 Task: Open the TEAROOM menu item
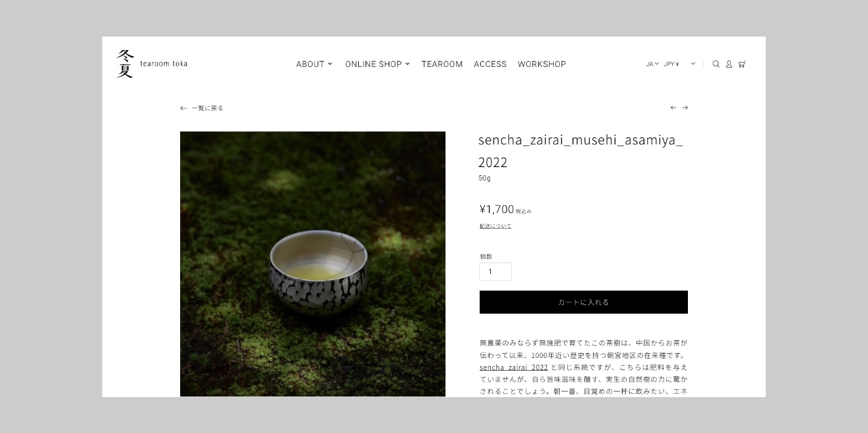[442, 64]
